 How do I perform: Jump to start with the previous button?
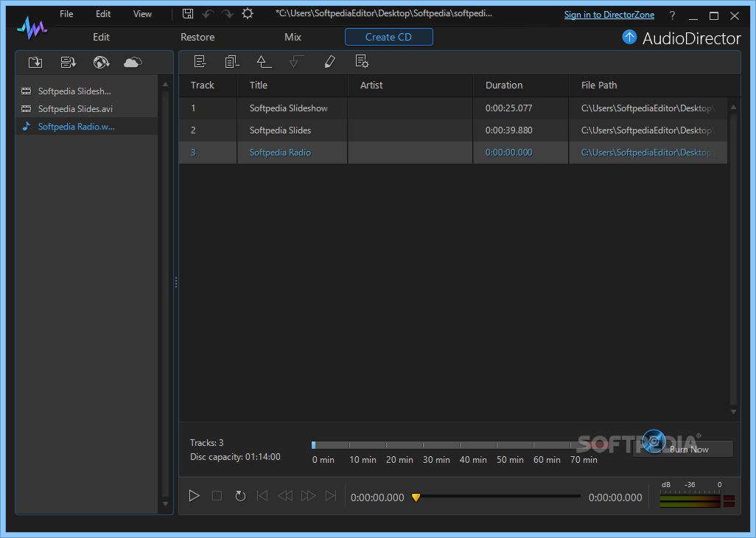point(262,495)
